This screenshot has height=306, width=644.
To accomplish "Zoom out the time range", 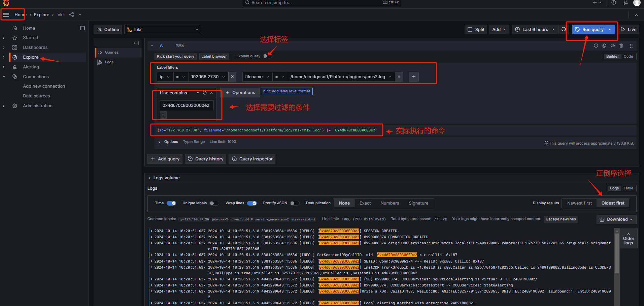I will tap(564, 29).
